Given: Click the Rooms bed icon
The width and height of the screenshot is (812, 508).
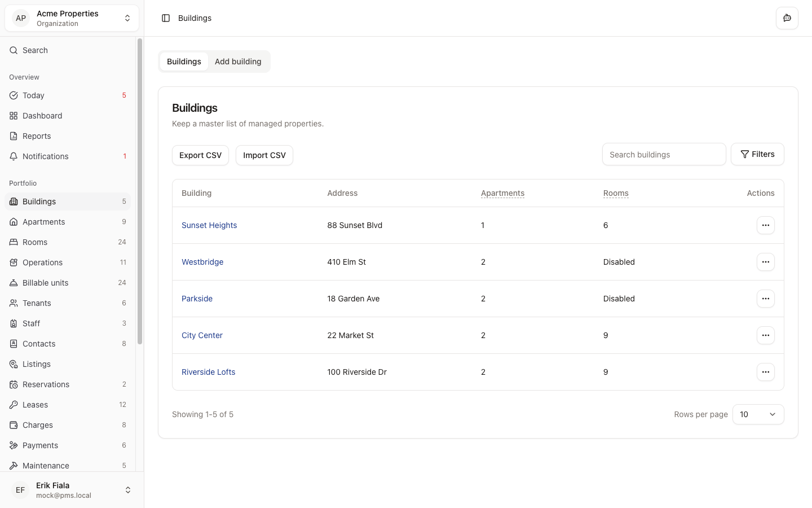Looking at the screenshot, I should coord(14,242).
